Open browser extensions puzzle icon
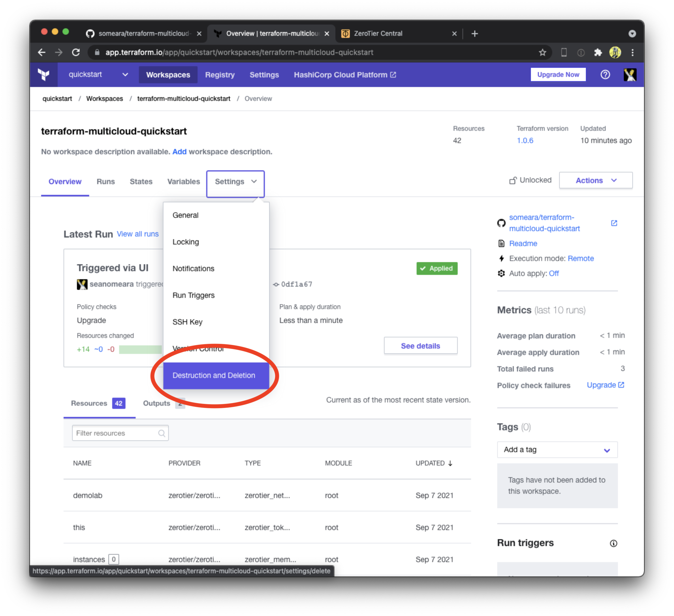674x616 pixels. [x=598, y=53]
